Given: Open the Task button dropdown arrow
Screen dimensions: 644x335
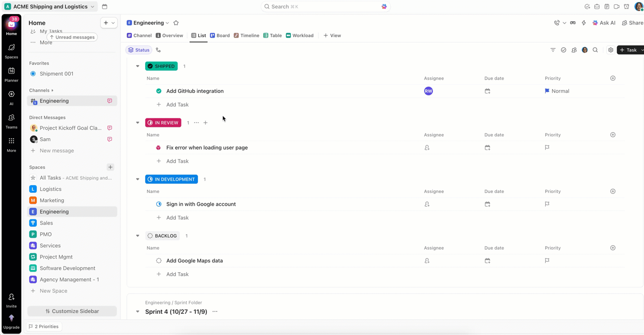Looking at the screenshot, I should coord(641,50).
